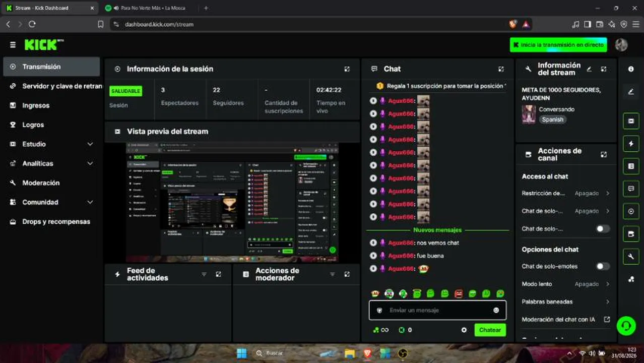
Task: Click the Kick logo
Action: pyautogui.click(x=44, y=44)
